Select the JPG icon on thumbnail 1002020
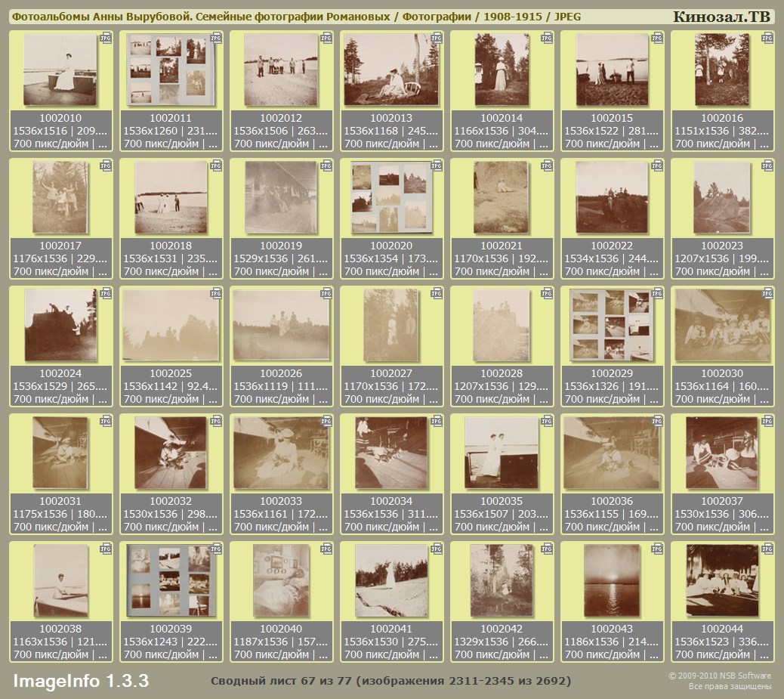 pyautogui.click(x=437, y=165)
